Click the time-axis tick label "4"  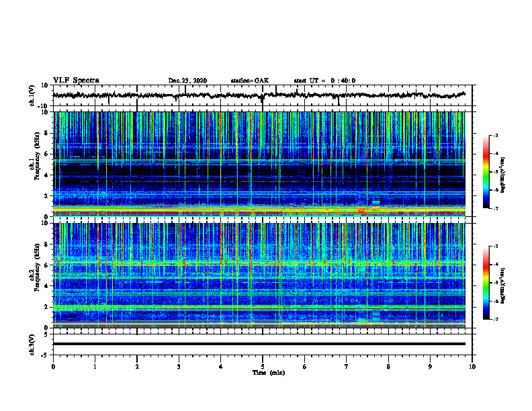pos(220,367)
